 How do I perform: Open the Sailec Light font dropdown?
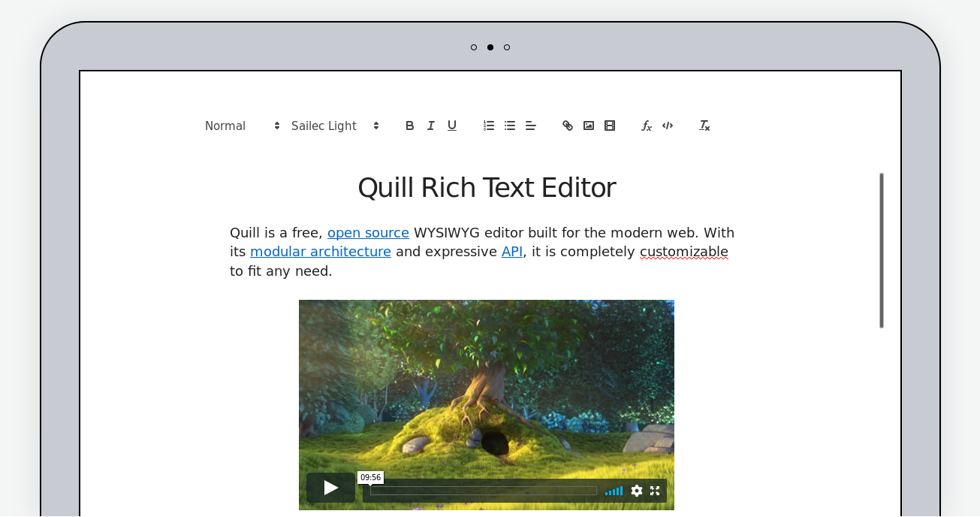(335, 125)
